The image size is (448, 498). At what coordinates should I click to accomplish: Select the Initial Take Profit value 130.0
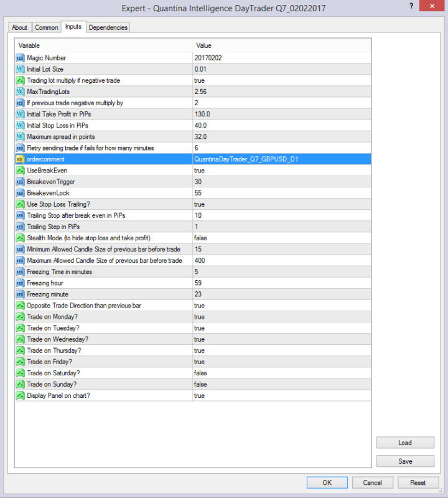tap(202, 114)
